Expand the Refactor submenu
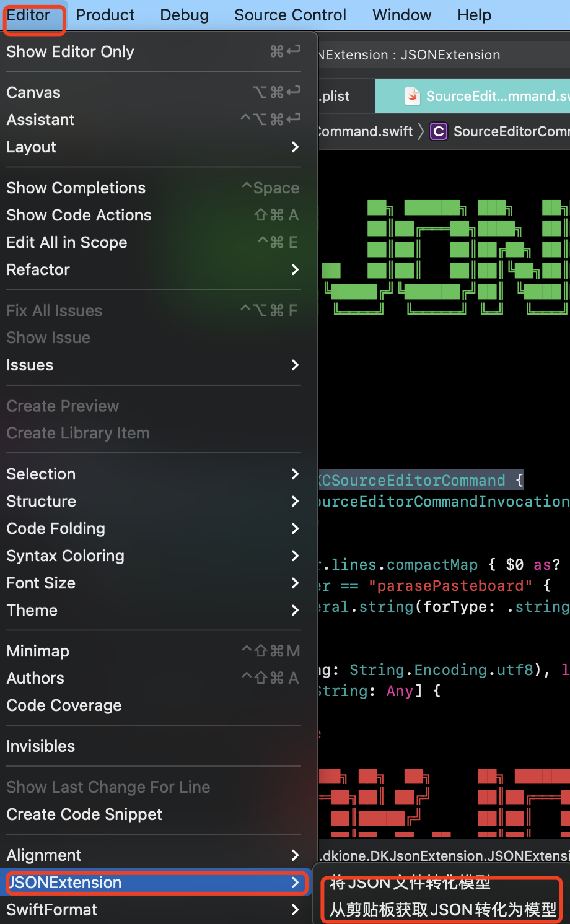 154,269
